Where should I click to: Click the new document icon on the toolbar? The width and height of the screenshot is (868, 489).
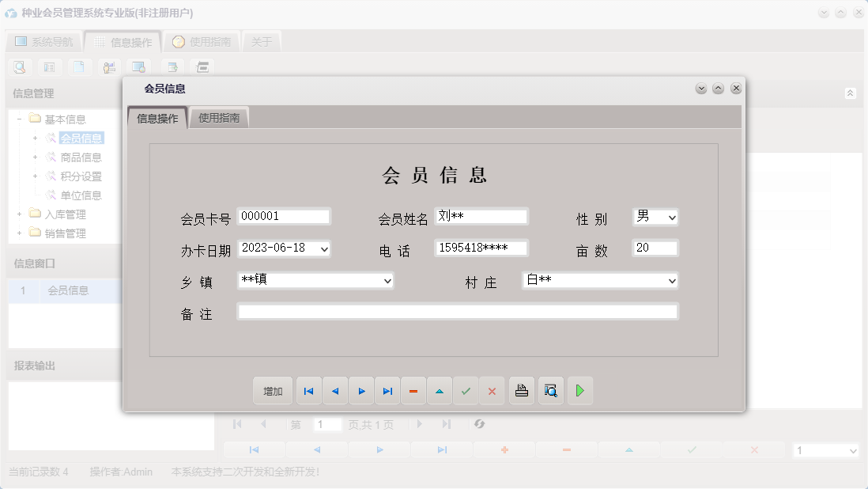(80, 66)
